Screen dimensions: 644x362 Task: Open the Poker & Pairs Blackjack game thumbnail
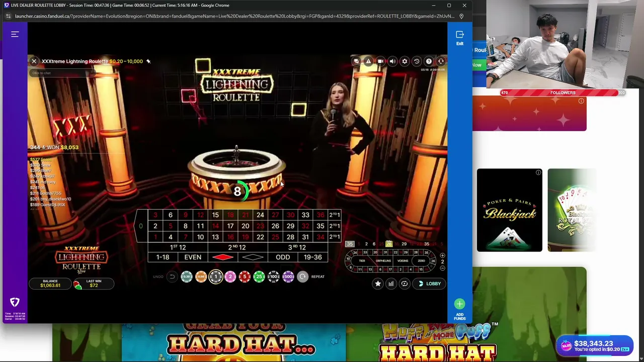point(510,210)
